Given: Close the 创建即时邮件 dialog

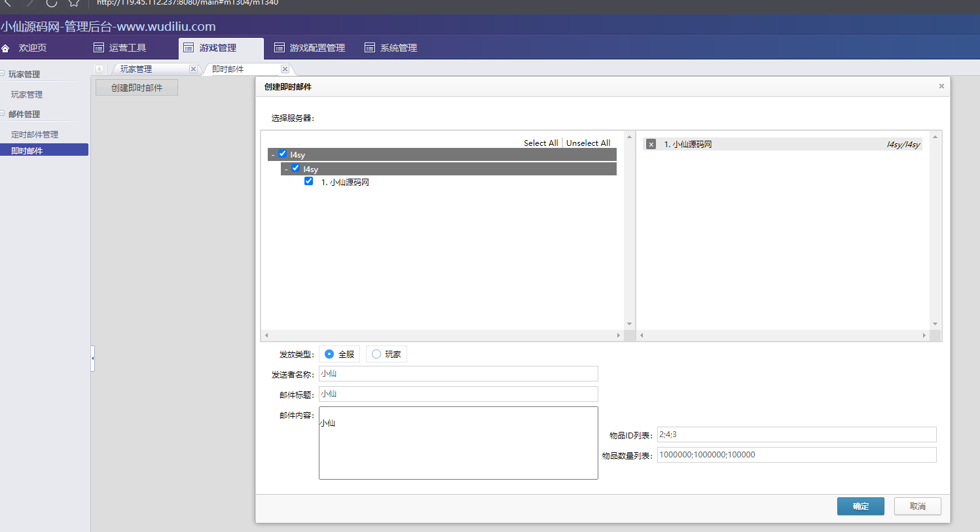Looking at the screenshot, I should tap(941, 86).
